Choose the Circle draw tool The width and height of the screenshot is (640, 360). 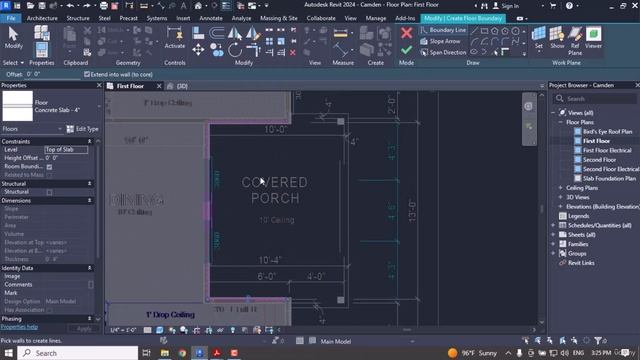click(x=516, y=31)
